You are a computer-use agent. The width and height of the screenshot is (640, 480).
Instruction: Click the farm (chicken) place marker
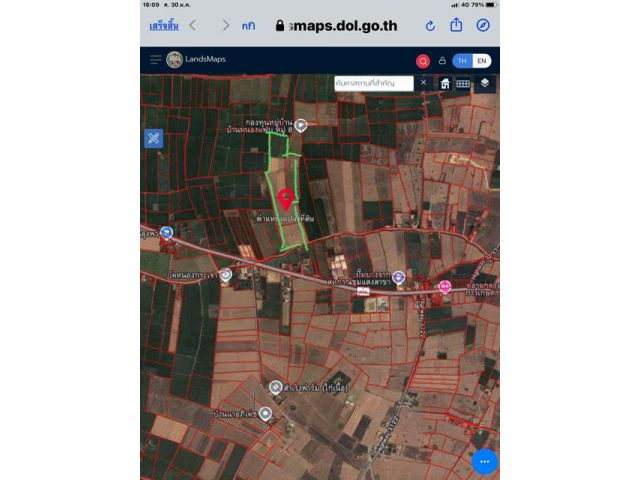[x=276, y=387]
